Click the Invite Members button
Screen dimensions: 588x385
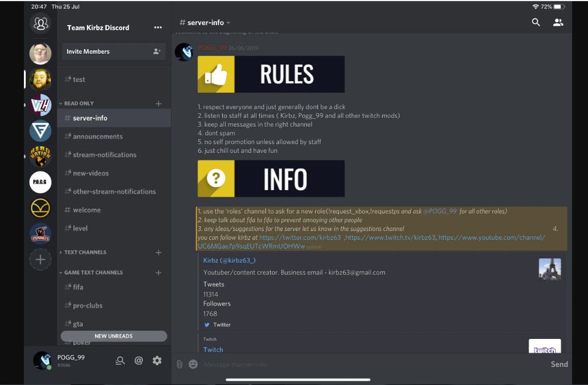114,51
